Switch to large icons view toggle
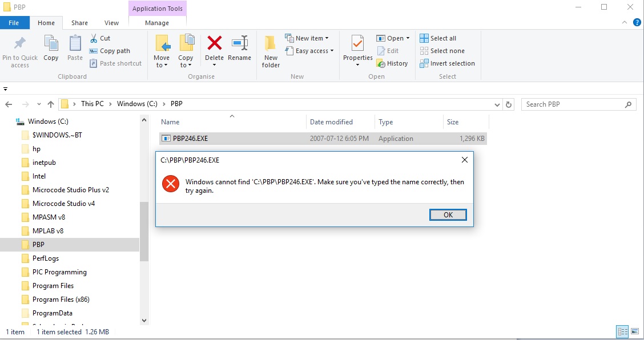Image resolution: width=644 pixels, height=340 pixels. (634, 331)
